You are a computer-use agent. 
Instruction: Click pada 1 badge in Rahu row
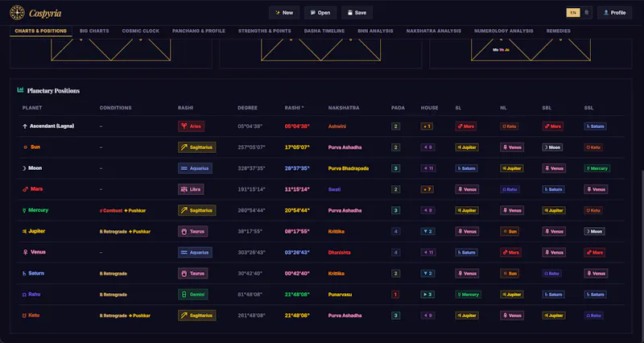(x=395, y=295)
